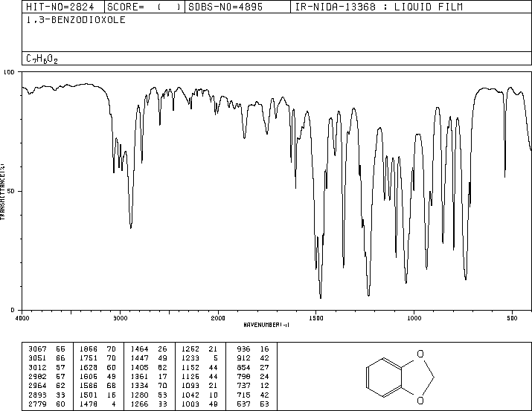532x411 pixels.
Task: Click the HIT-NO=2824 header field
Action: (x=60, y=7)
